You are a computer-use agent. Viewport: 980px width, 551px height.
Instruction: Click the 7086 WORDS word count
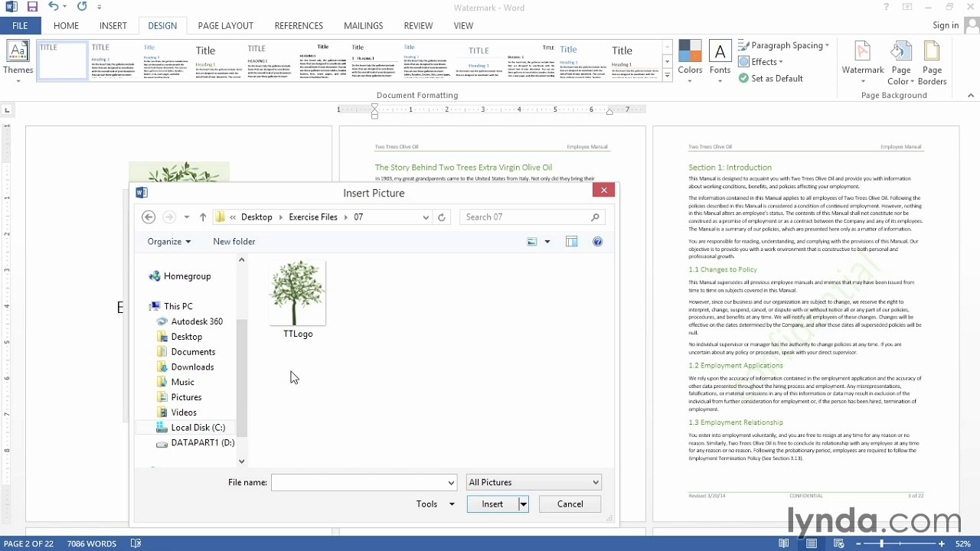pyautogui.click(x=91, y=543)
